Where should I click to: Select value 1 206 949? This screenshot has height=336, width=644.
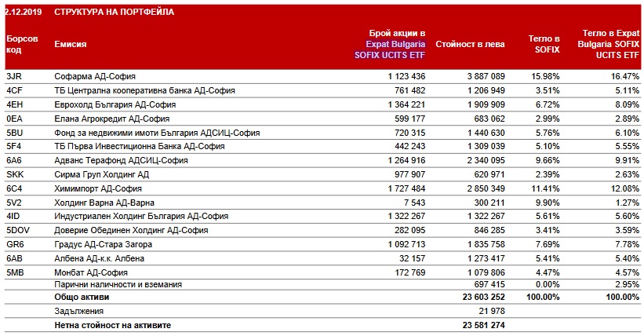pos(486,90)
